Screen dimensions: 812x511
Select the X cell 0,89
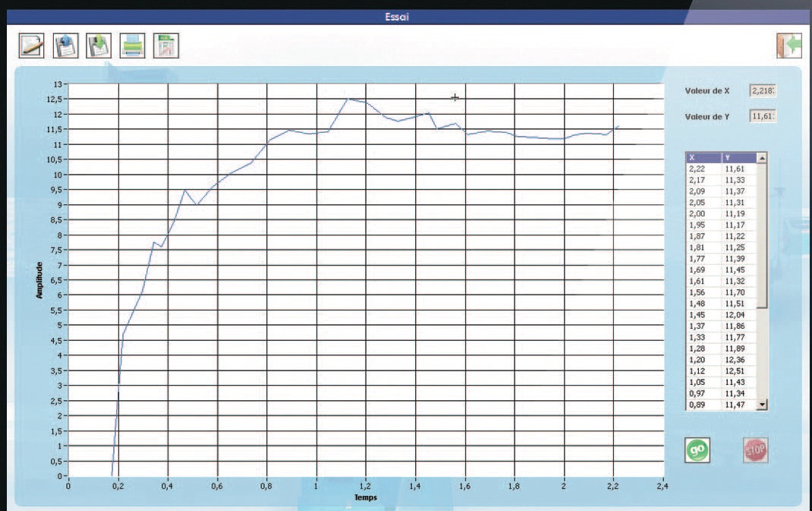pos(703,405)
